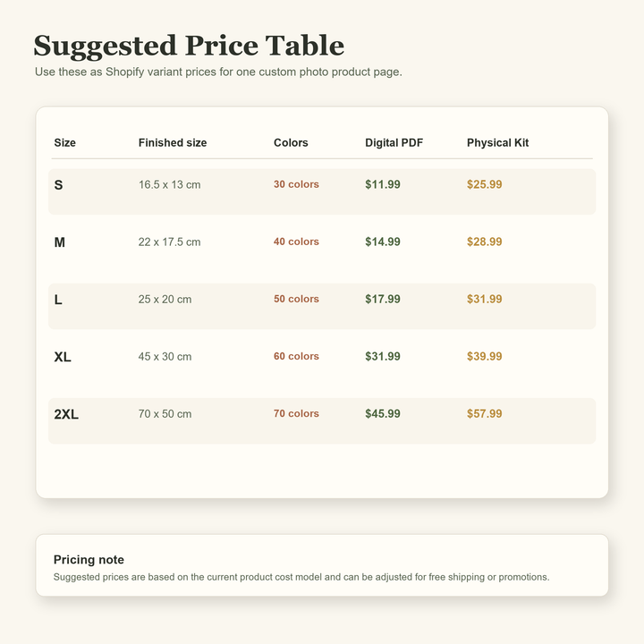
Task: Select the 2XL size row label
Action: pos(66,414)
